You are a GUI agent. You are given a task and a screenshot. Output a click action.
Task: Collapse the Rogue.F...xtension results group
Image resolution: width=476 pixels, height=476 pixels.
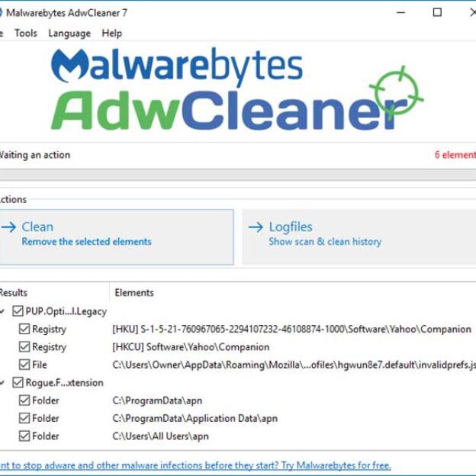2,382
